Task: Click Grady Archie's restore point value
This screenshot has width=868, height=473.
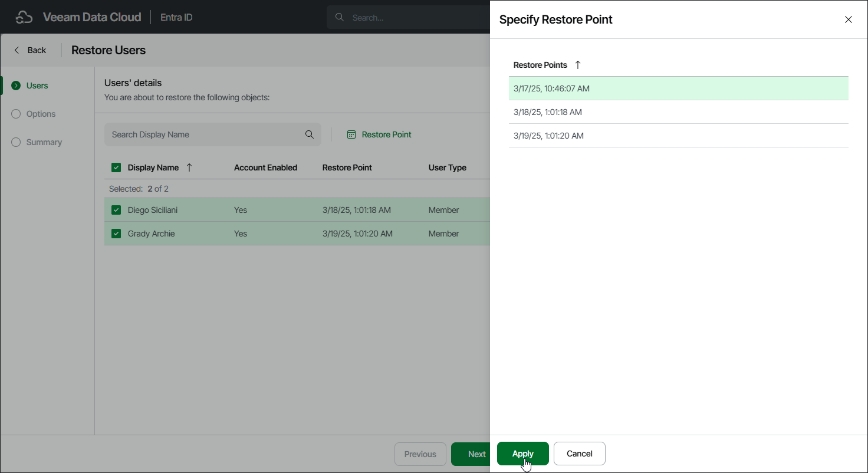Action: [357, 234]
